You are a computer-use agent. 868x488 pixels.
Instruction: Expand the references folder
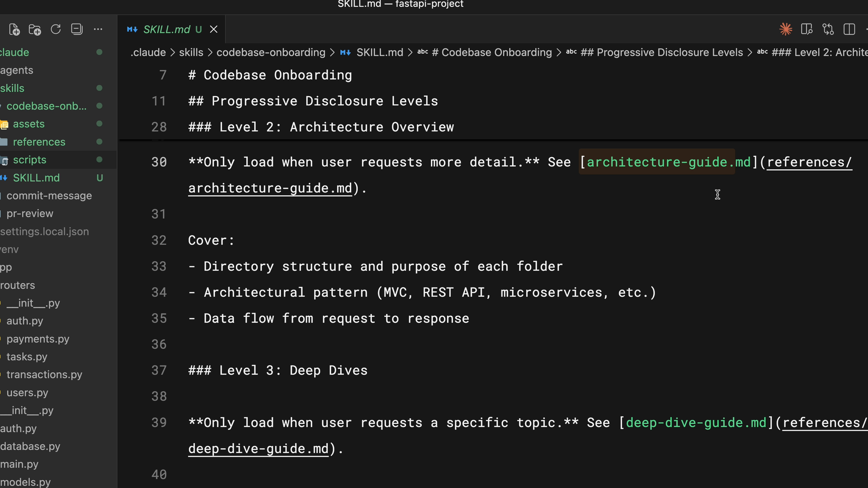click(39, 142)
